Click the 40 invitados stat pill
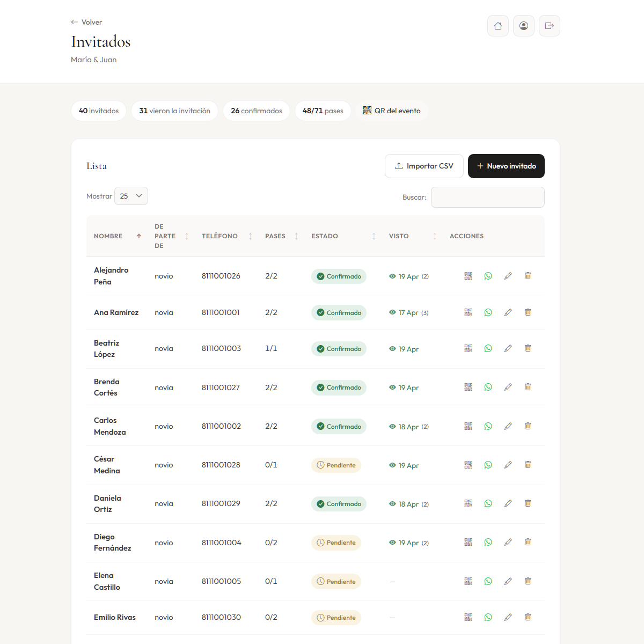This screenshot has height=644, width=644. point(99,111)
